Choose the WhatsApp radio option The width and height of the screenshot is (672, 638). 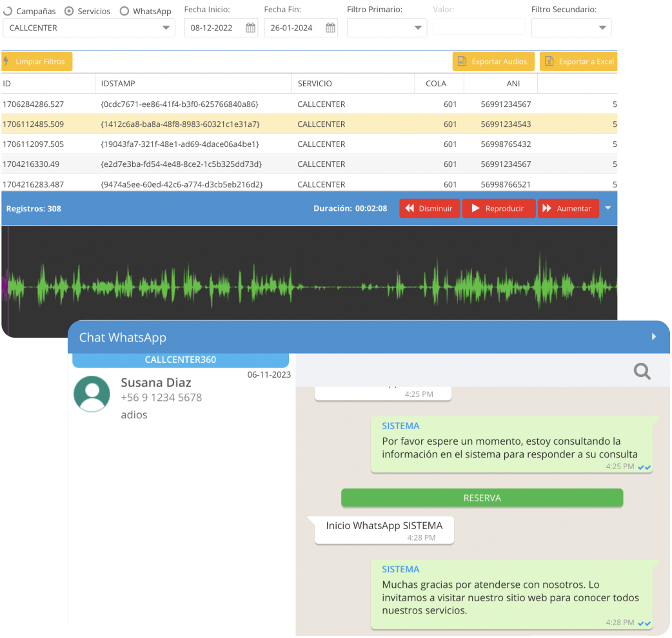pyautogui.click(x=124, y=11)
